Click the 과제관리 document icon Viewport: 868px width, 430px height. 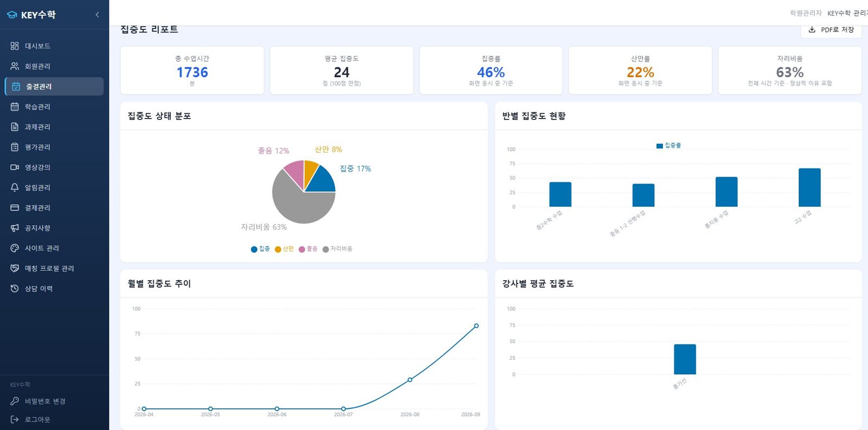click(x=15, y=127)
